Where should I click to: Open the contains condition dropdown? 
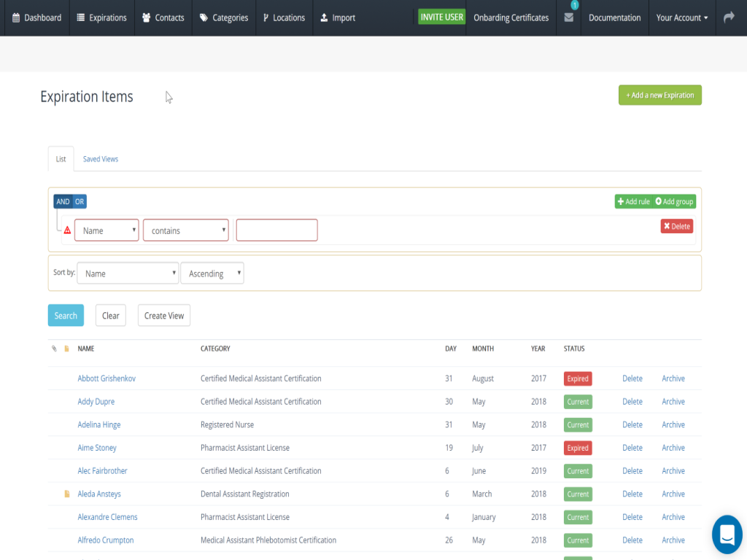[x=185, y=230]
